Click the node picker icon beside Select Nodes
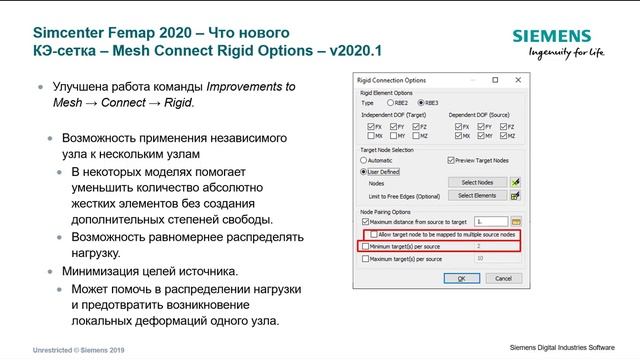 (x=516, y=182)
